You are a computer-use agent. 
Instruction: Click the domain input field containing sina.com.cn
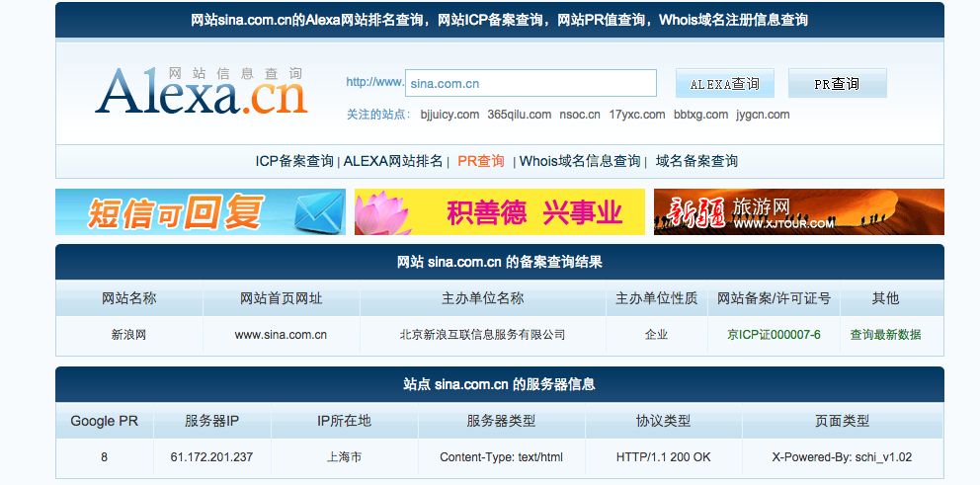pyautogui.click(x=531, y=83)
